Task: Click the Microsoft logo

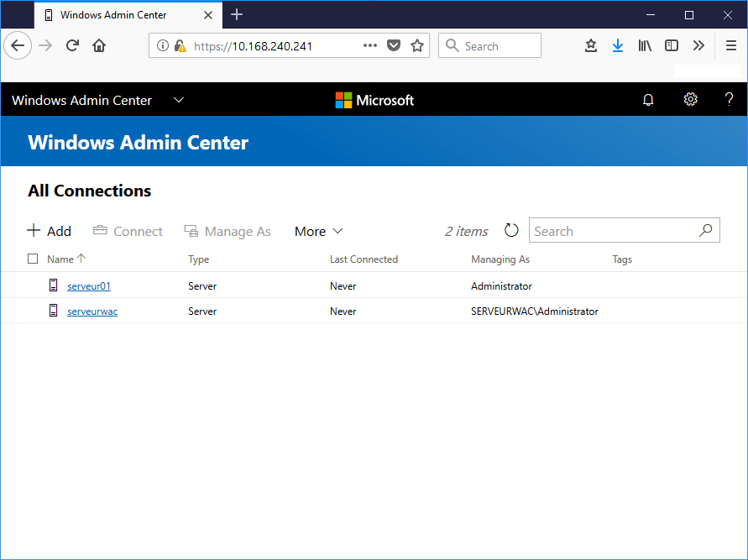Action: tap(374, 100)
